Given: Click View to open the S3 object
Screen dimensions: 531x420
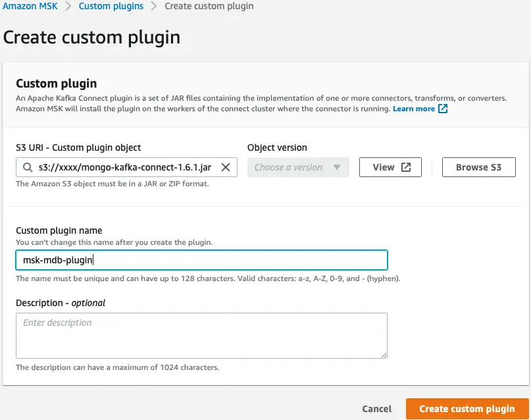Looking at the screenshot, I should point(390,167).
